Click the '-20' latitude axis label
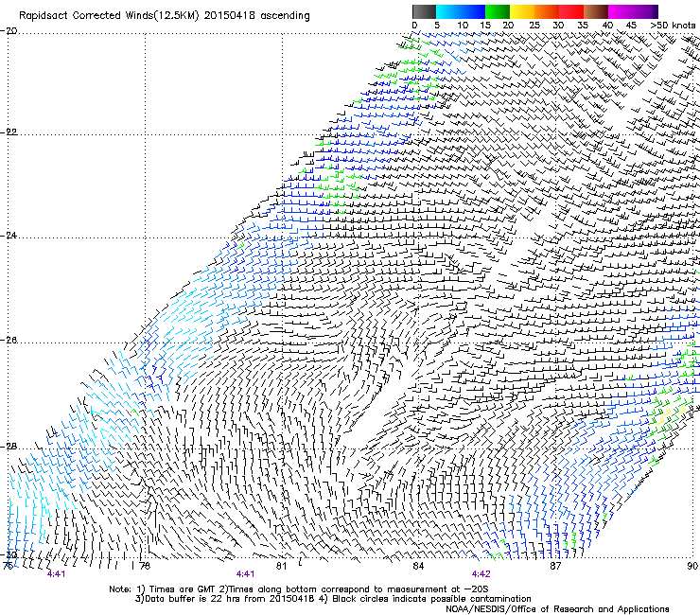The width and height of the screenshot is (700, 615). click(9, 31)
